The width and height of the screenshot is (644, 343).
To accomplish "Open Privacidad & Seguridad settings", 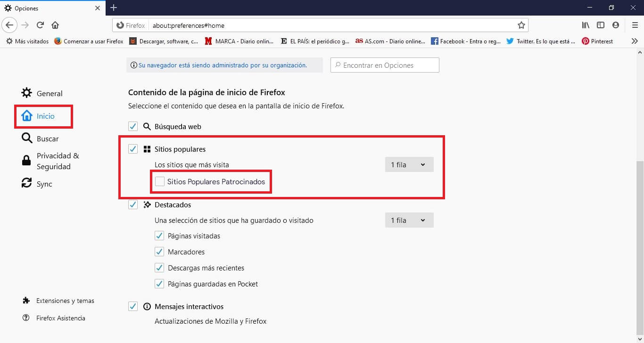I will (x=50, y=161).
